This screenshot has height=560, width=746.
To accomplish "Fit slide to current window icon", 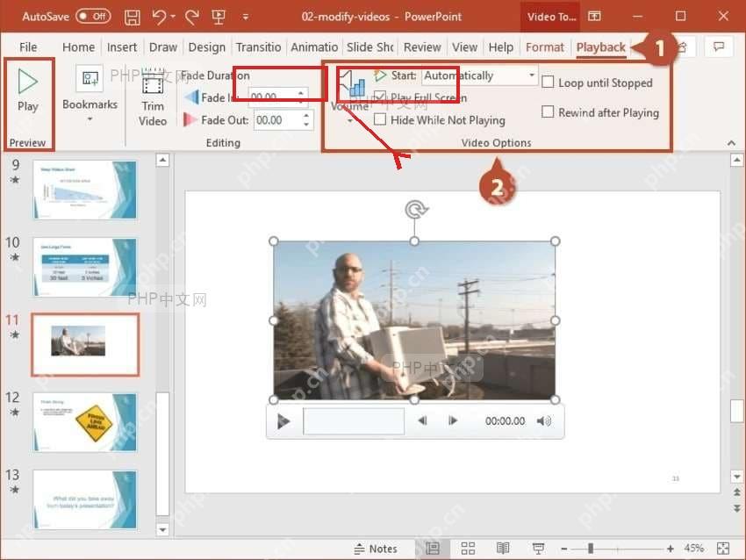I will 723,549.
